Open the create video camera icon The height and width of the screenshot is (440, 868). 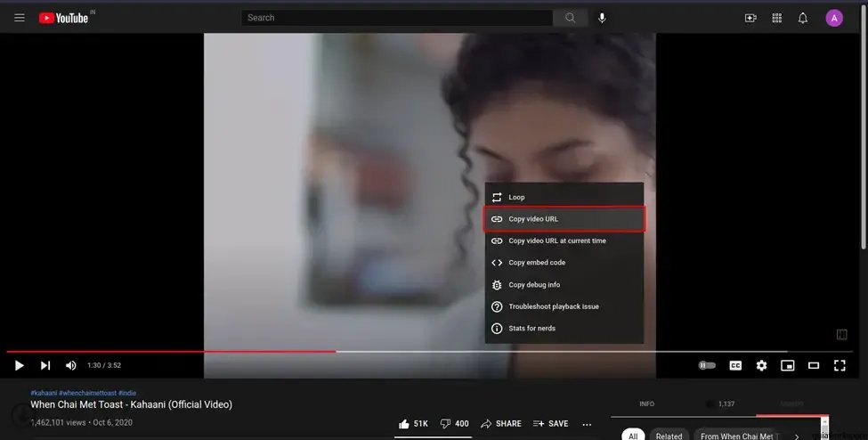pos(750,18)
